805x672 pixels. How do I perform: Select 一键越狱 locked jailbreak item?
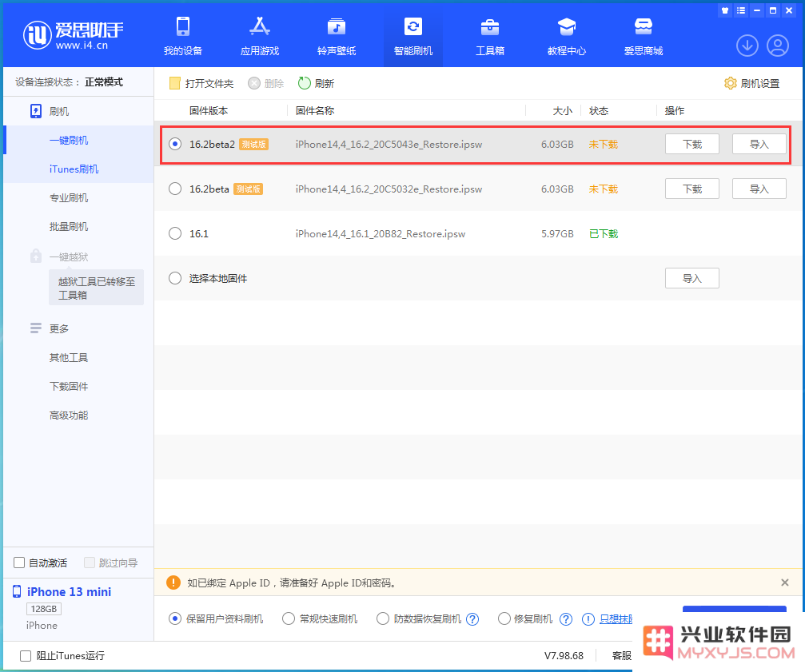point(59,256)
